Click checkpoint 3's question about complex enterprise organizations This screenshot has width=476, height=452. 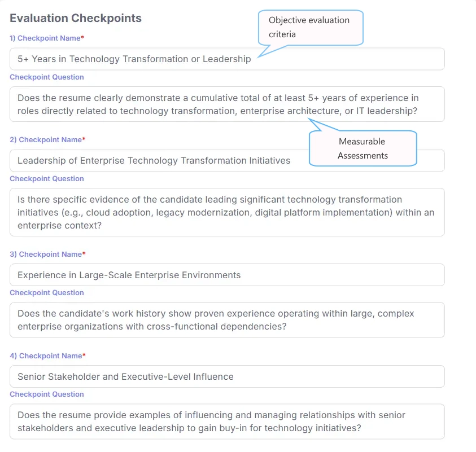pos(226,320)
